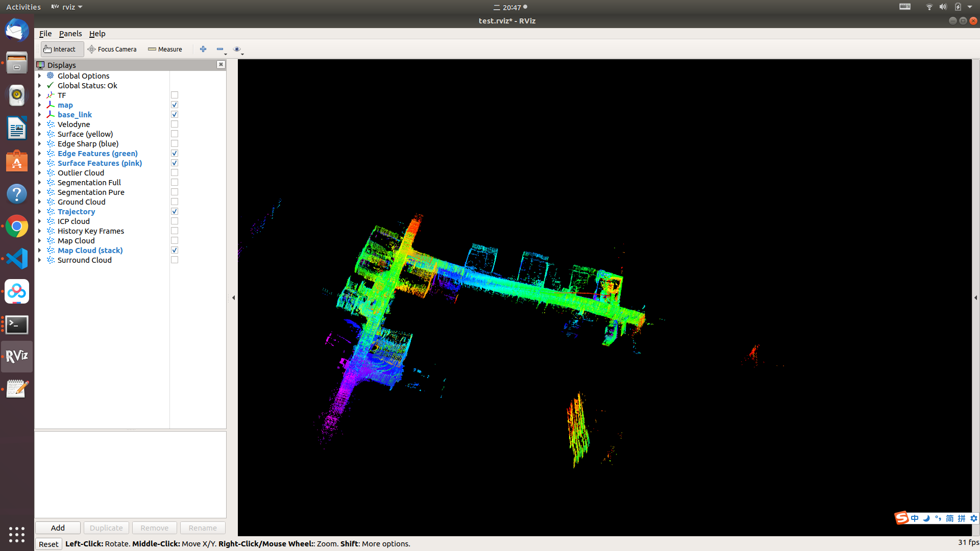This screenshot has width=980, height=551.
Task: Click the Reset button
Action: pyautogui.click(x=48, y=544)
